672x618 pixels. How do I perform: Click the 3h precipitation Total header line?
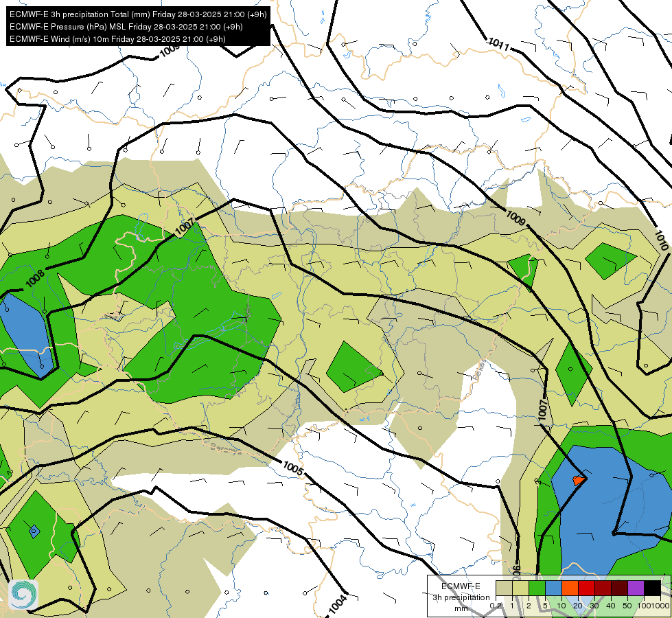[138, 14]
